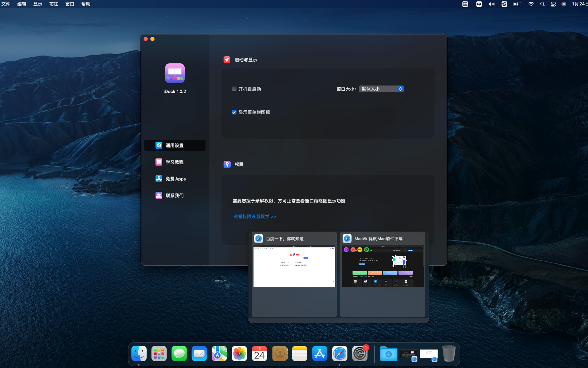Click the iDock 1.0.2 version label

[x=175, y=91]
